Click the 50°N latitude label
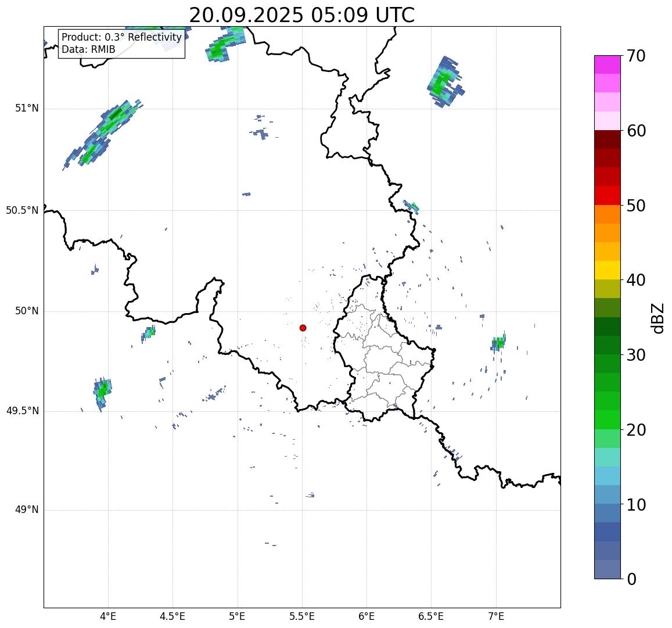Viewport: 672px width, 628px height. pos(27,311)
